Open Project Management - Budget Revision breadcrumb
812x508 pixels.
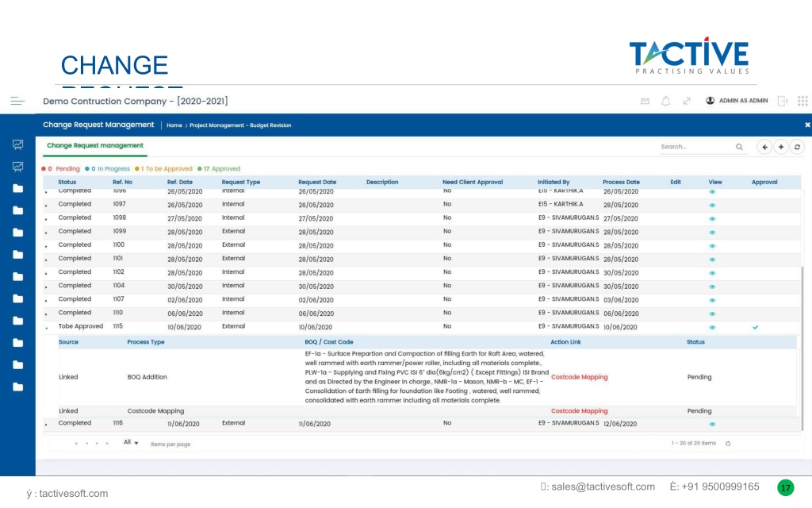pos(240,125)
